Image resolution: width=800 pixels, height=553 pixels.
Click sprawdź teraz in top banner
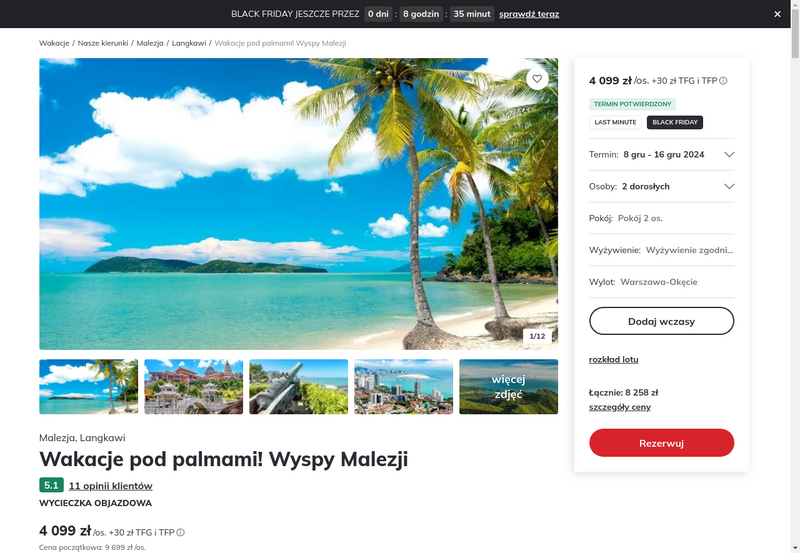click(x=529, y=14)
